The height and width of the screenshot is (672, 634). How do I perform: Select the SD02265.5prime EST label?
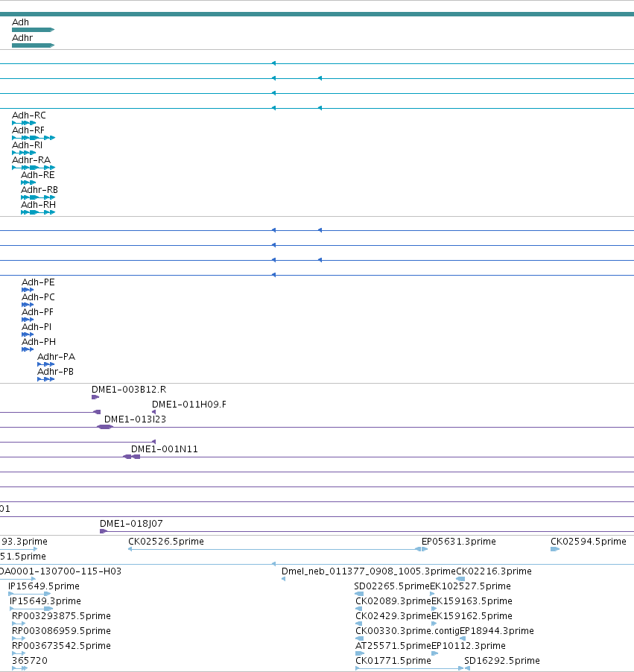tap(392, 586)
